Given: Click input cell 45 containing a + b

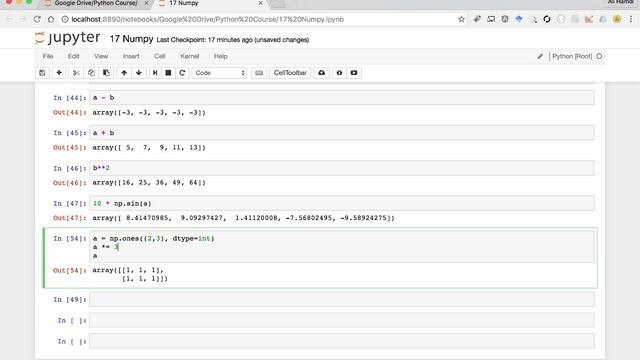Looking at the screenshot, I should [x=342, y=133].
